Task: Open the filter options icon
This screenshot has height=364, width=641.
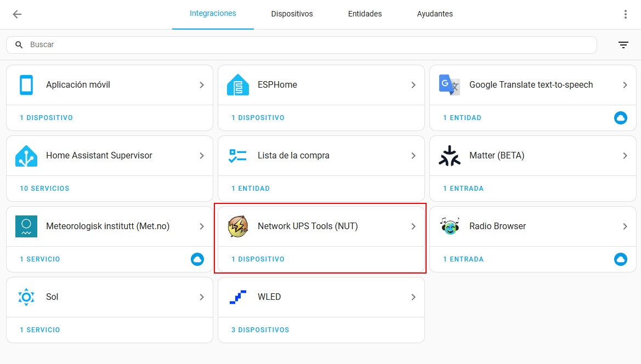Action: click(x=623, y=45)
